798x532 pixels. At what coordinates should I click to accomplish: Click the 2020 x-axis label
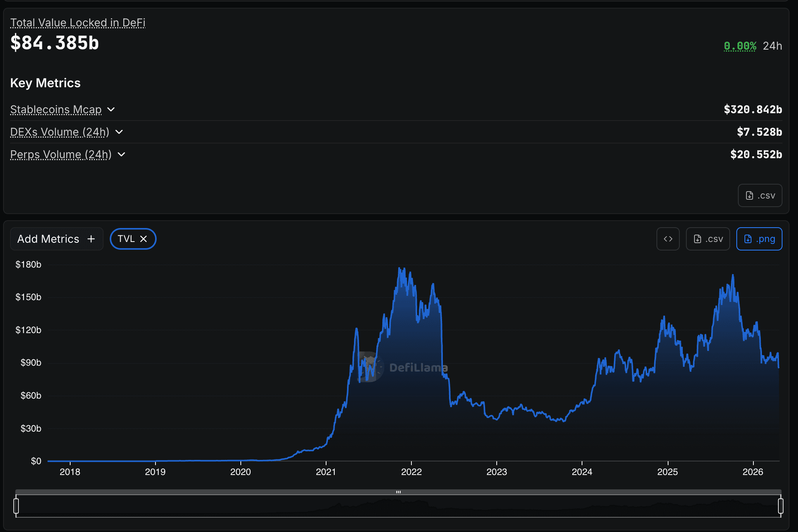[240, 472]
